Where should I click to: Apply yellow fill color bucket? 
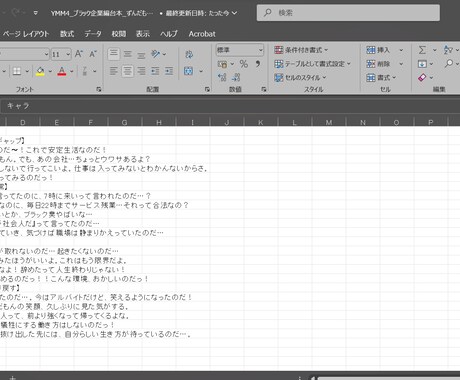(40, 71)
